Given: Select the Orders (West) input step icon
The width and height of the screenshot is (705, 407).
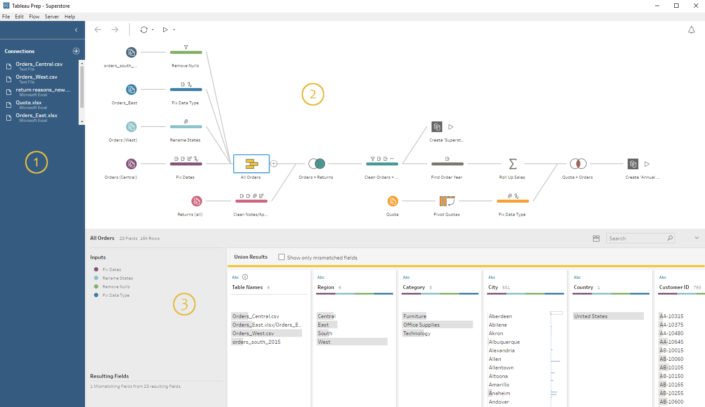Looking at the screenshot, I should click(x=131, y=127).
